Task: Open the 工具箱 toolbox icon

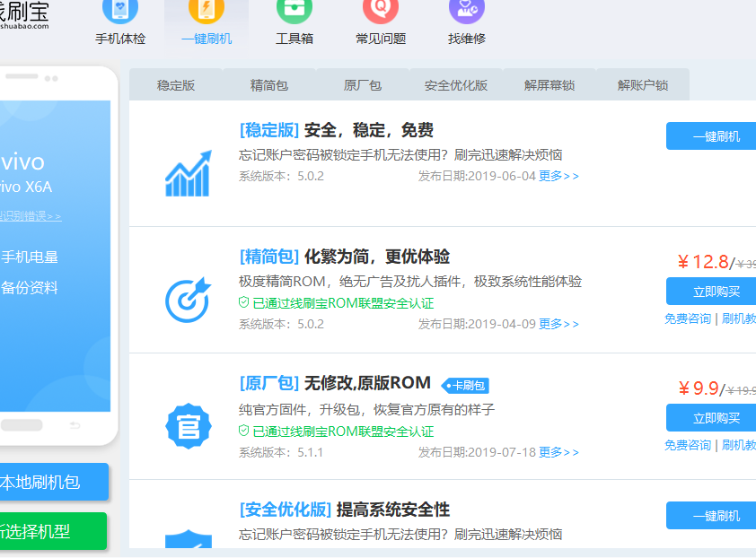Action: pyautogui.click(x=294, y=11)
